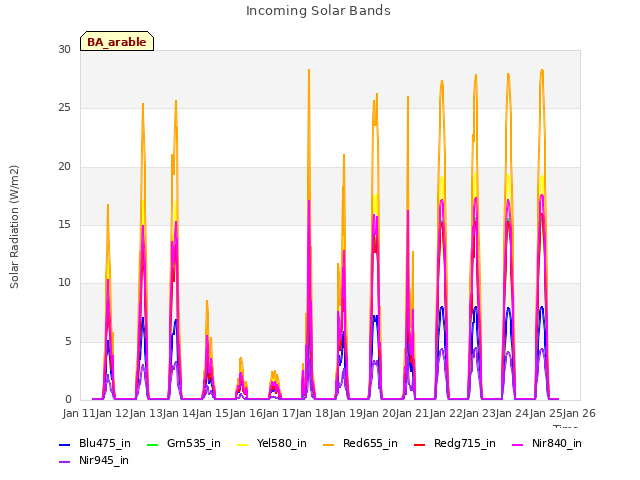640x480 pixels.
Task: Click the Blu475_in legend color swatch
Action: [x=65, y=444]
